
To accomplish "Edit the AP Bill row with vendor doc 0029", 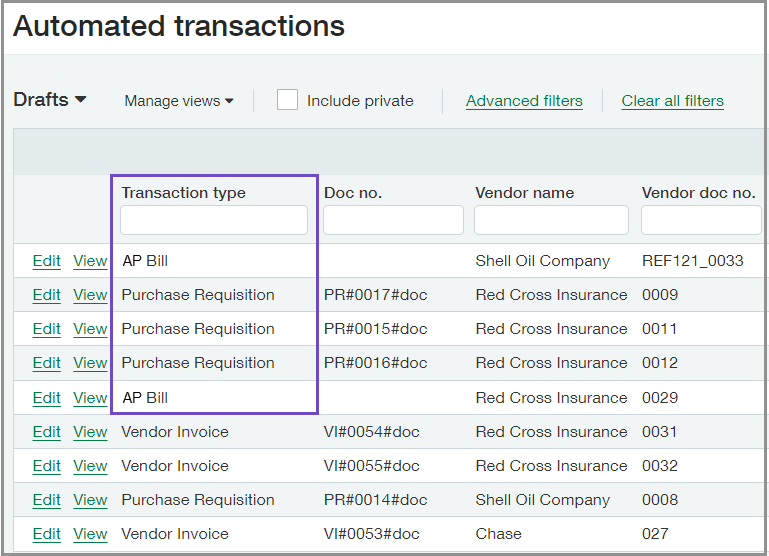I will click(x=47, y=398).
